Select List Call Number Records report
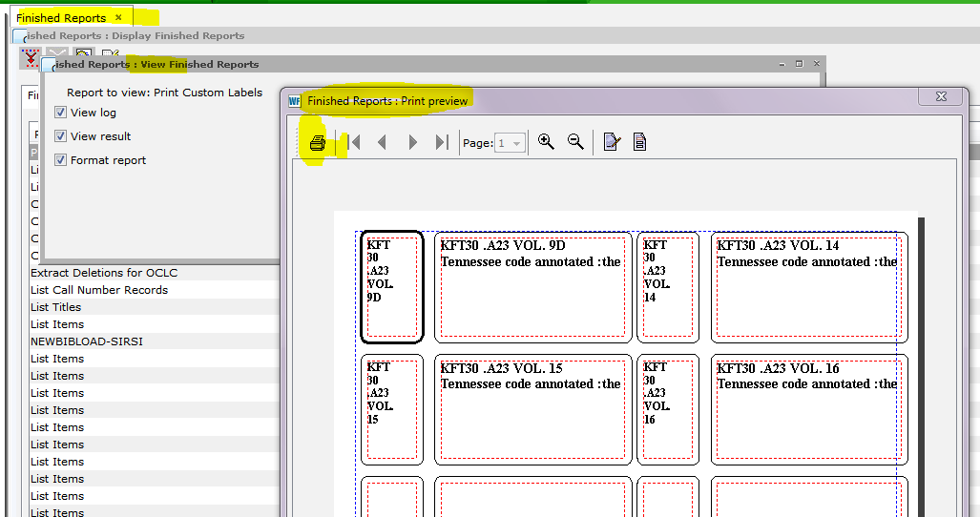This screenshot has height=517, width=980. click(x=99, y=290)
